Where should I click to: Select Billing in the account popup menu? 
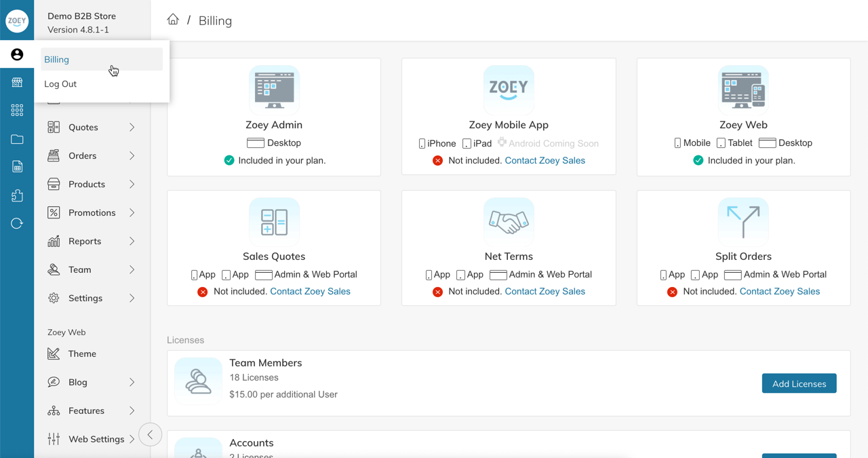102,59
